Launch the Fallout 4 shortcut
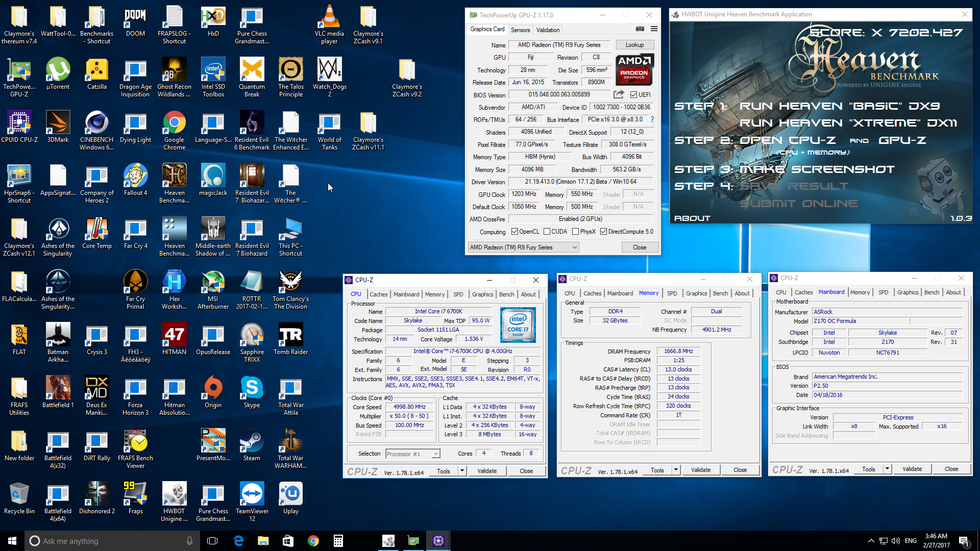Image resolution: width=980 pixels, height=551 pixels. tap(135, 181)
